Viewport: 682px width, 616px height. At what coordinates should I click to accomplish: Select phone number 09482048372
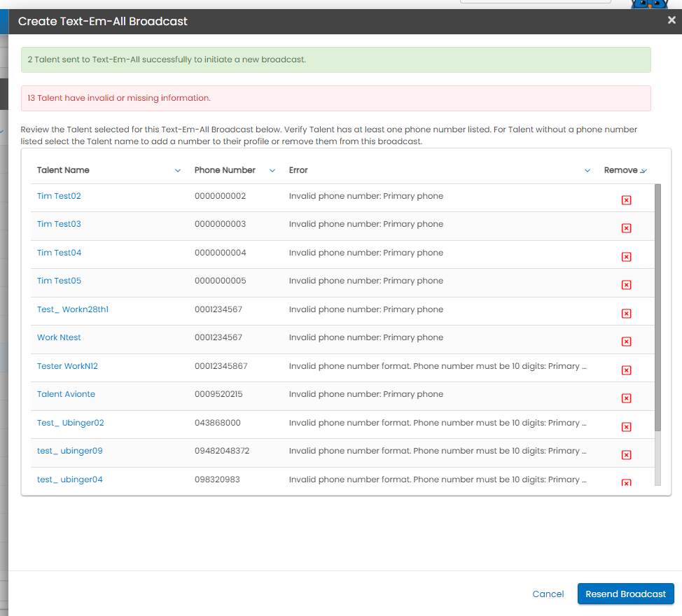tap(222, 451)
